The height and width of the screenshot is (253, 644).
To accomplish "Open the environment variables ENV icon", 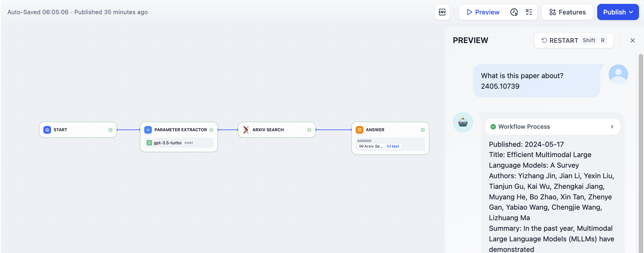I will pyautogui.click(x=442, y=12).
